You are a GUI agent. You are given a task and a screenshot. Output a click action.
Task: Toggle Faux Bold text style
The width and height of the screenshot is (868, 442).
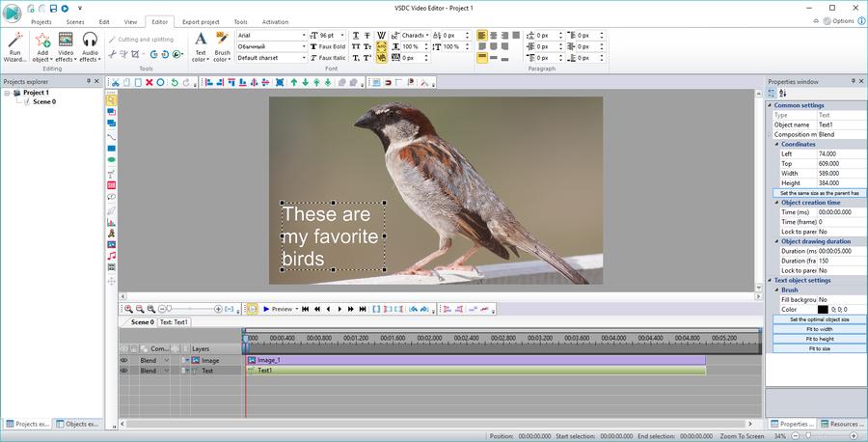click(x=327, y=46)
